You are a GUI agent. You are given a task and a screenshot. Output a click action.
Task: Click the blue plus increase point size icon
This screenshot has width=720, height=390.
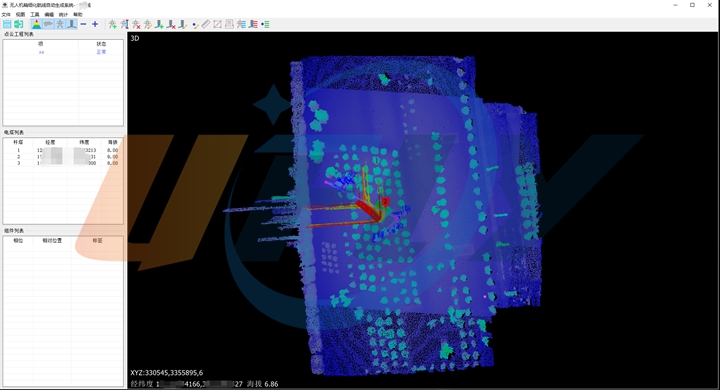[95, 24]
